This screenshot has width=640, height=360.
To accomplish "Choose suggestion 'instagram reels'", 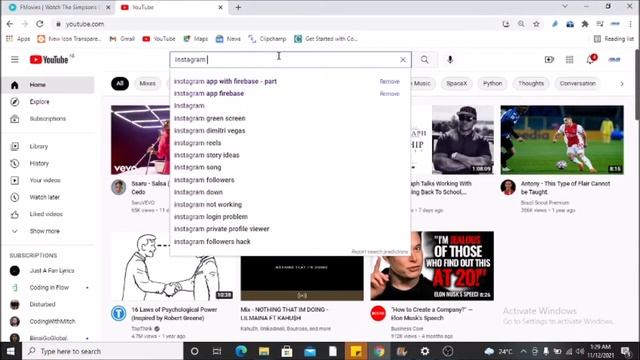I will point(290,143).
